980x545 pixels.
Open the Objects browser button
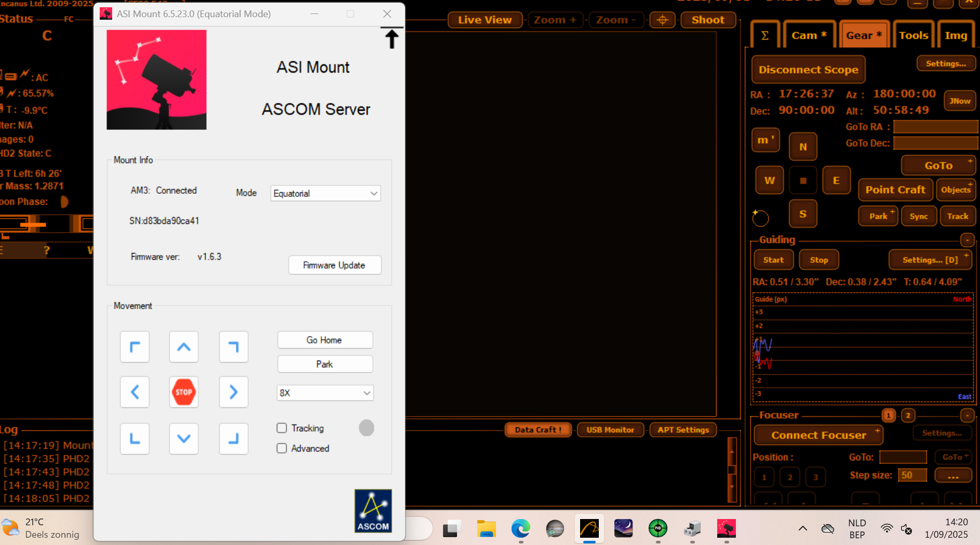click(956, 190)
